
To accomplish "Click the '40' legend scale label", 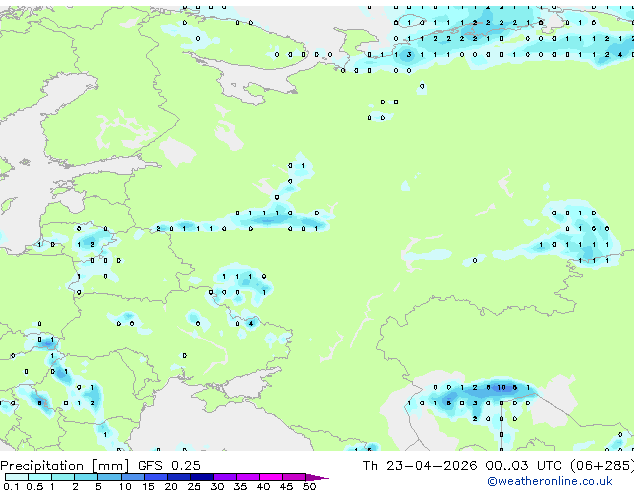I will click(263, 486).
